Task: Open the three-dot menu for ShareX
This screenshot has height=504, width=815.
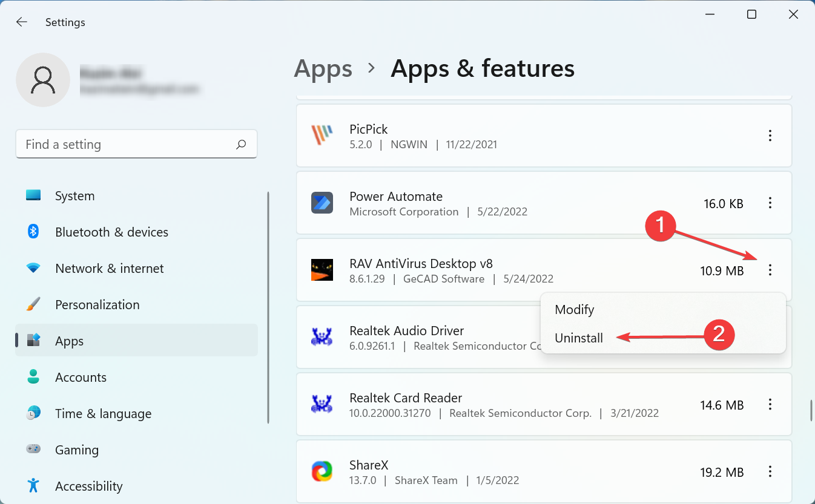Action: click(x=770, y=472)
